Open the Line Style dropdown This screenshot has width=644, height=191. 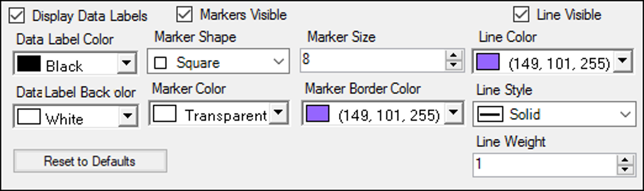click(625, 115)
